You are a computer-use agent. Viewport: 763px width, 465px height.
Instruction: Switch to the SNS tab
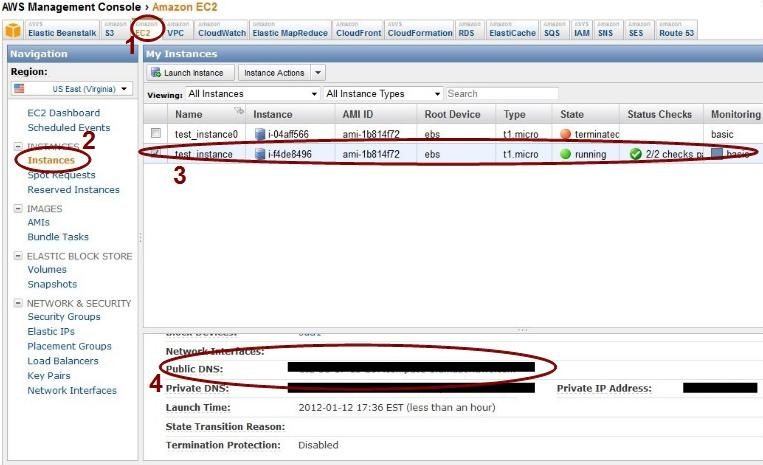coord(608,30)
